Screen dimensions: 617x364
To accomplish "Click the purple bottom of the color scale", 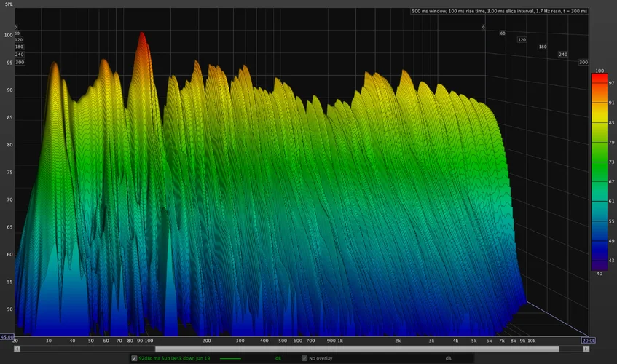I will [x=599, y=264].
